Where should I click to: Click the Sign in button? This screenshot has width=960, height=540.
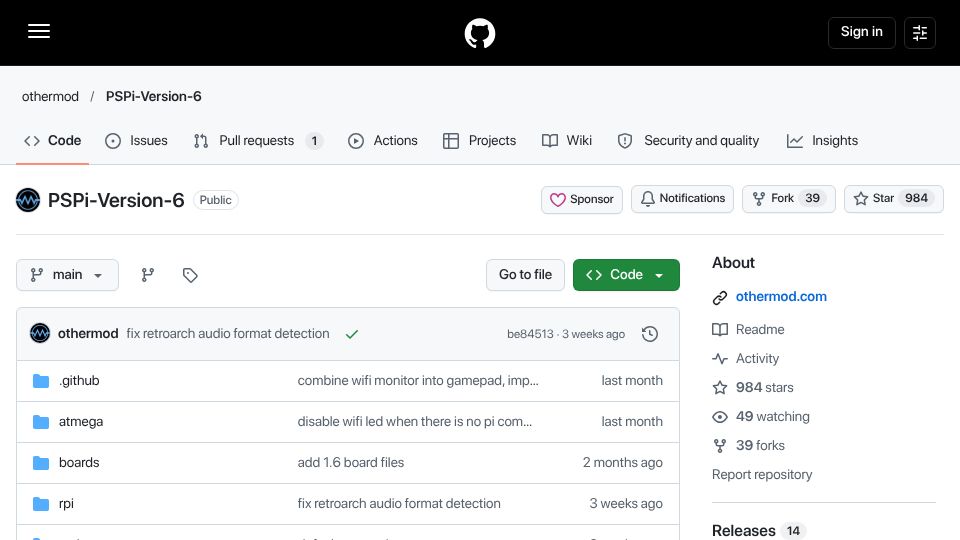click(861, 32)
